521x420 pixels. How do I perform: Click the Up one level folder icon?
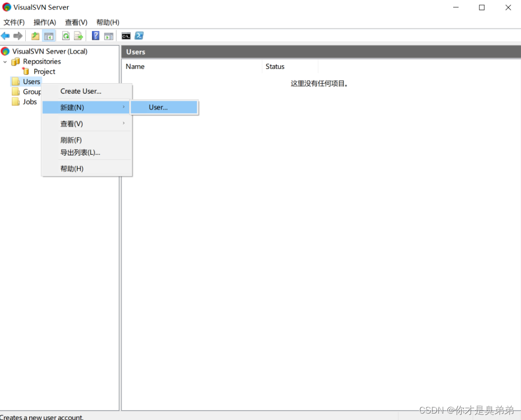[x=35, y=36]
